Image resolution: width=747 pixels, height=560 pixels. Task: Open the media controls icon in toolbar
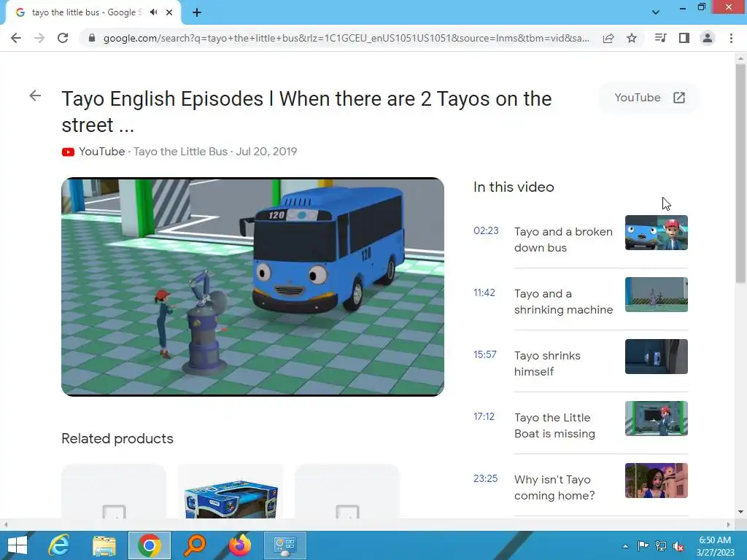click(x=660, y=38)
